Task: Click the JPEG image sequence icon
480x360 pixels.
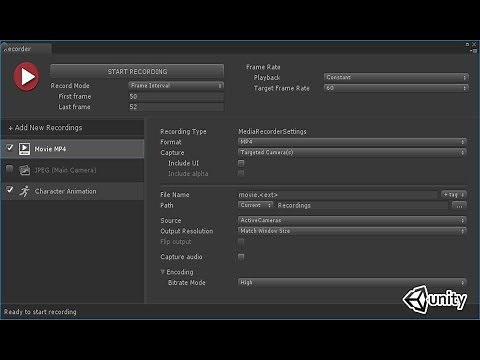Action: pyautogui.click(x=24, y=170)
